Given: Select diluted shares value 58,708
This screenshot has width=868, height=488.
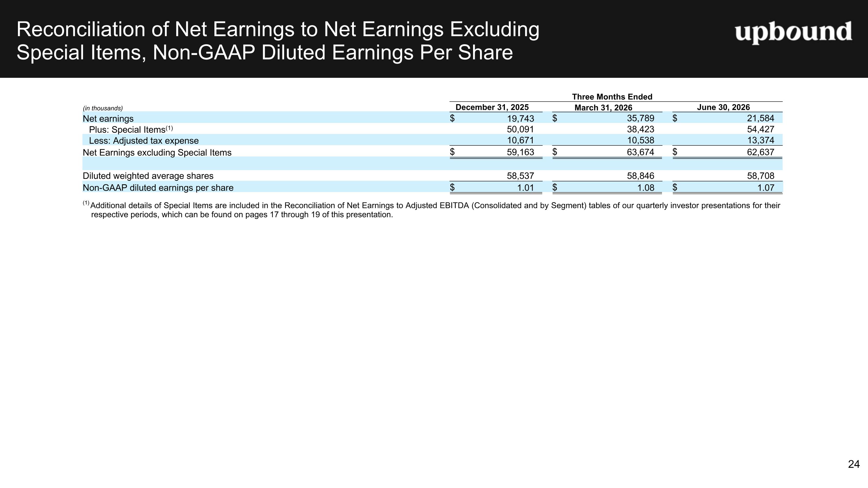Looking at the screenshot, I should (x=760, y=176).
